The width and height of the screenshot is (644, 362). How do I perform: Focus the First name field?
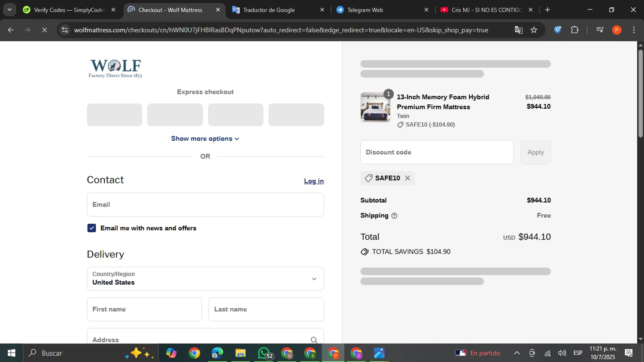point(144,309)
